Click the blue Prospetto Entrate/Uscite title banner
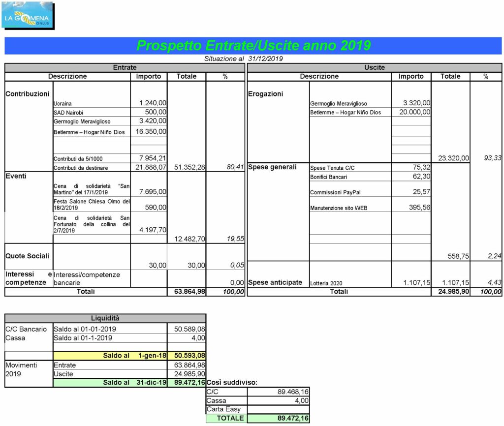Screen dimensions: 504x426 [x=253, y=46]
